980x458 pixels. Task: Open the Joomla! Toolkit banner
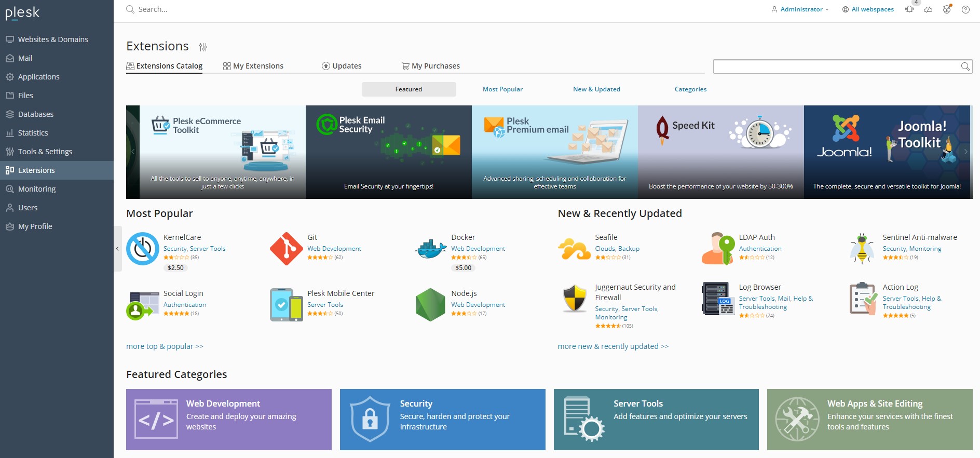pyautogui.click(x=887, y=152)
